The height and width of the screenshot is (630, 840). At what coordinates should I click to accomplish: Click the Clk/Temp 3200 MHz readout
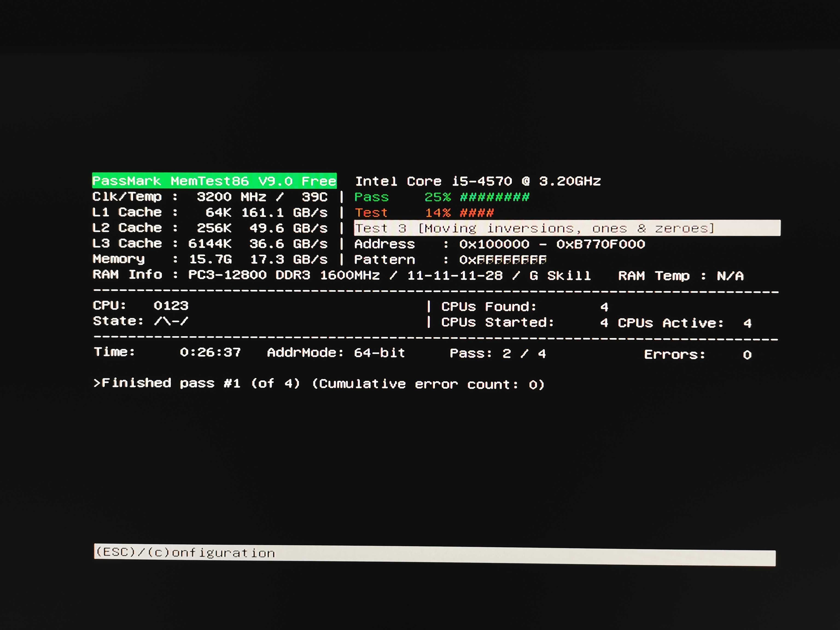(210, 197)
